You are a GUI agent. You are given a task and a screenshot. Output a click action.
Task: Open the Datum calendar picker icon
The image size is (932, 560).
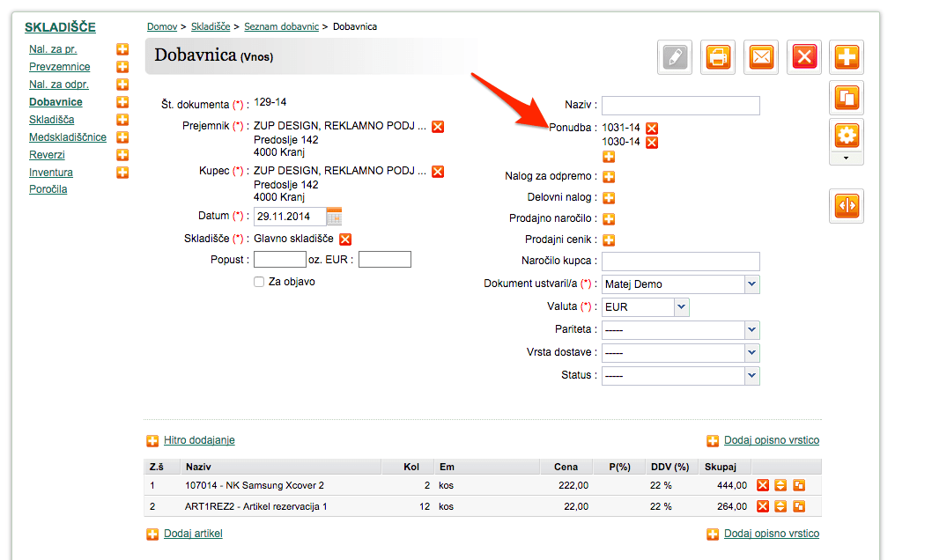(334, 216)
